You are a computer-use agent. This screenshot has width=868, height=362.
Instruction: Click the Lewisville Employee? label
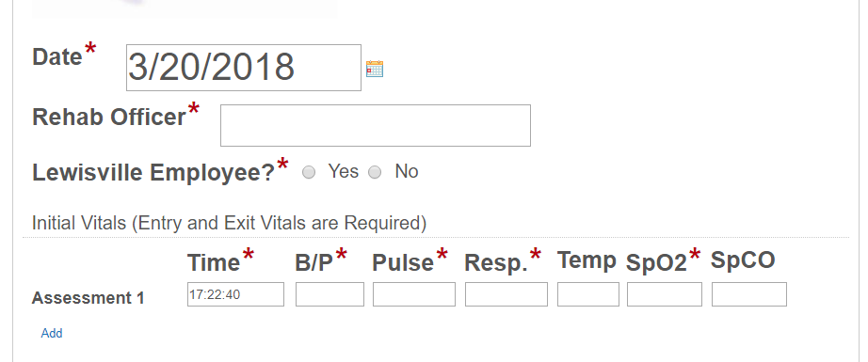tap(153, 172)
